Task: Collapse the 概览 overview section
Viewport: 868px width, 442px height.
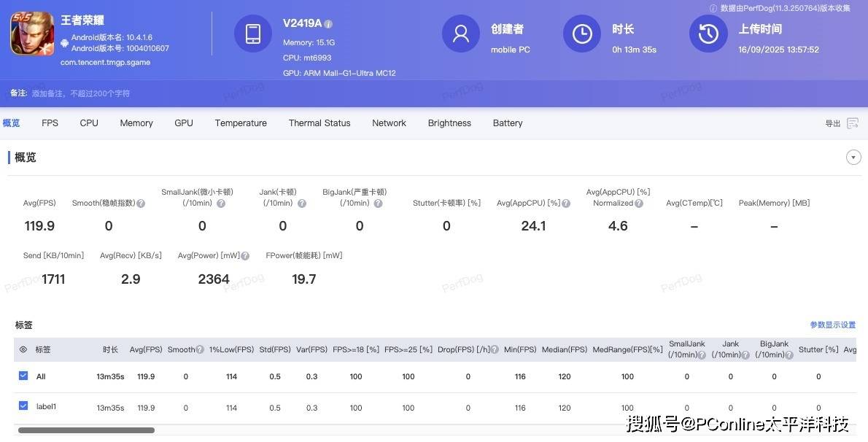Action: tap(853, 158)
